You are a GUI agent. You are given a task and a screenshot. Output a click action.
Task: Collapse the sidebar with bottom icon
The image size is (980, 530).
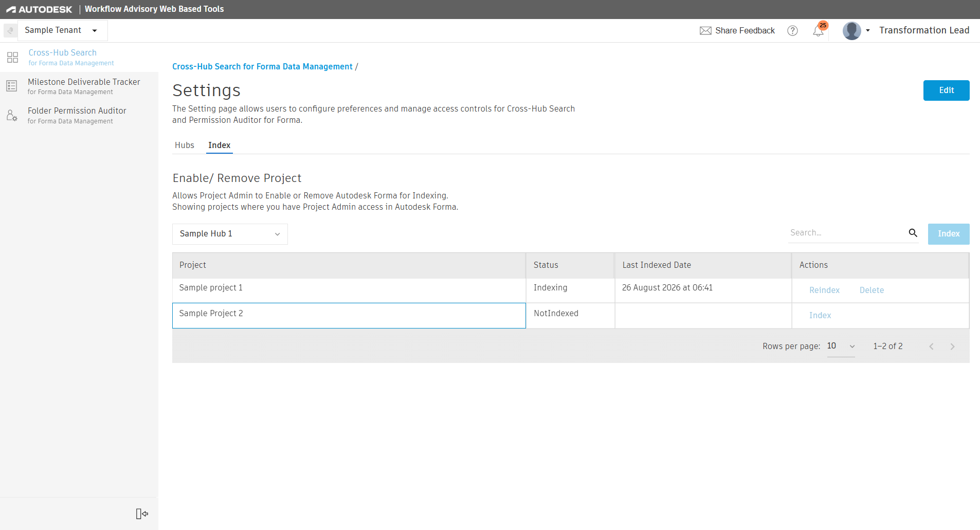click(x=142, y=514)
